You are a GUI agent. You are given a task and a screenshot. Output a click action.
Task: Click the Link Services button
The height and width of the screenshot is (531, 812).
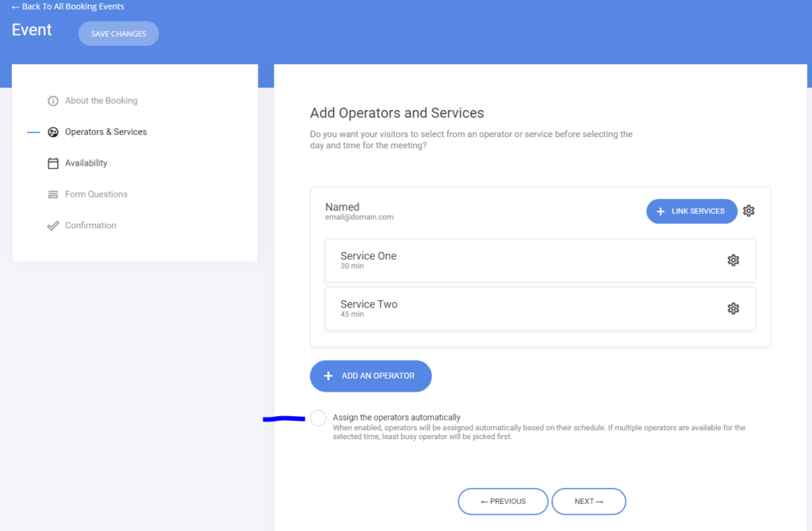(x=691, y=212)
